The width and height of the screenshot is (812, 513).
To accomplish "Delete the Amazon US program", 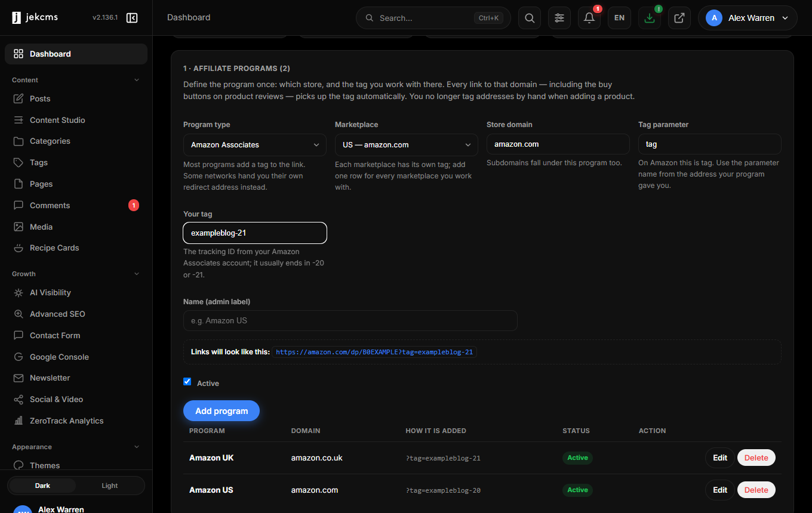I will tap(756, 490).
